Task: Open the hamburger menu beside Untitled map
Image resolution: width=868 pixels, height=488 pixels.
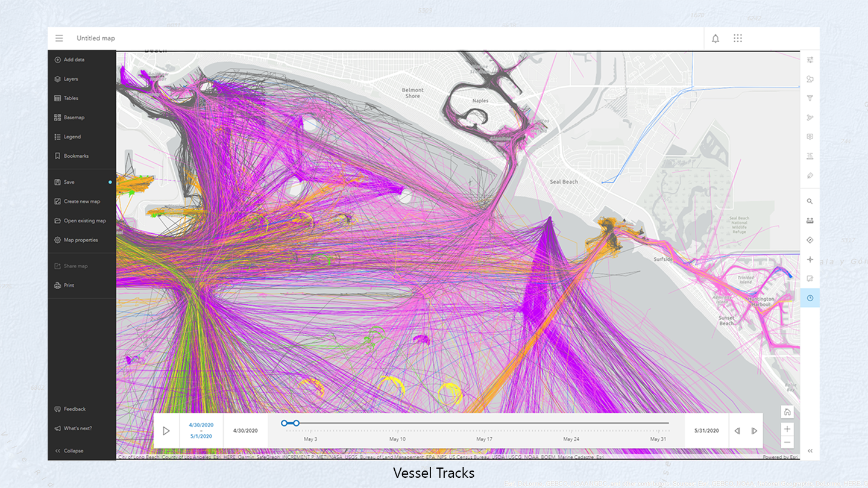Action: tap(59, 37)
